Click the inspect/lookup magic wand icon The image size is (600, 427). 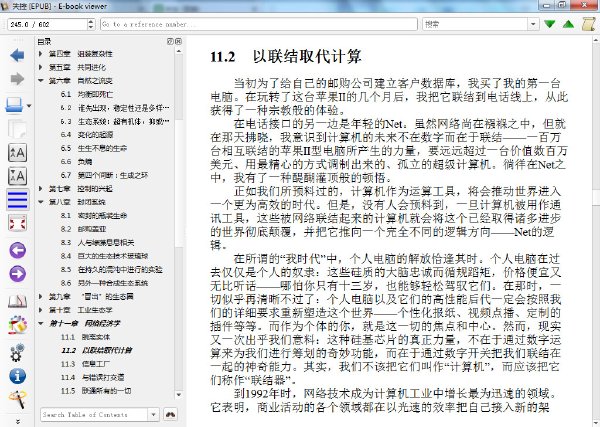point(17,399)
